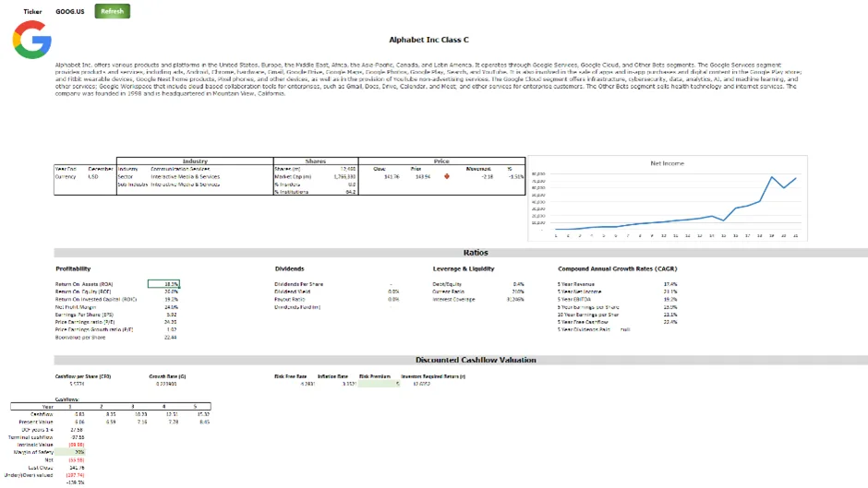Click the Year row label in cashflows table

[x=48, y=407]
